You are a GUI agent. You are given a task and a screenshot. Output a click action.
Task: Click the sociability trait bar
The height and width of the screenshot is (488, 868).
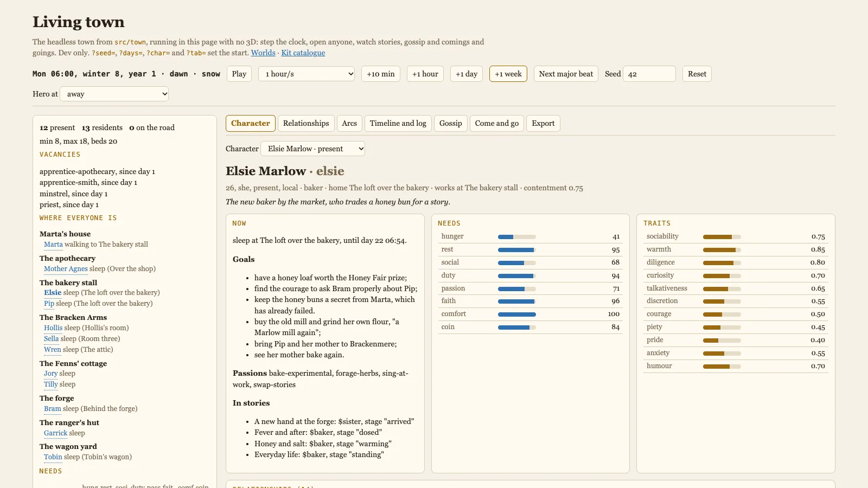coord(722,237)
